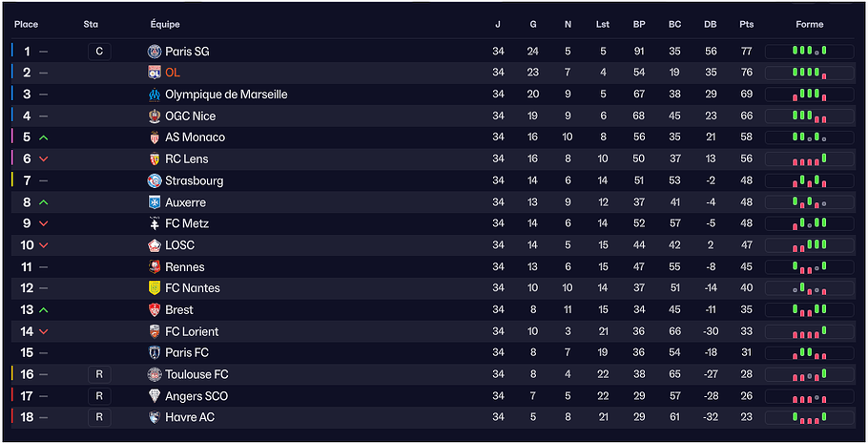Click the Strasbourg club logo
Screen dimensions: 868x443
click(155, 180)
